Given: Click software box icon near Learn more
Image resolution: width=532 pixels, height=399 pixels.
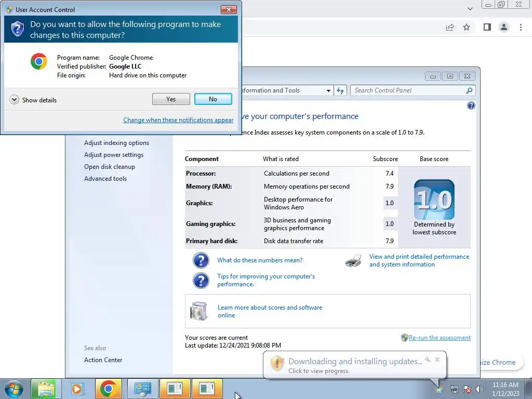Looking at the screenshot, I should point(199,311).
